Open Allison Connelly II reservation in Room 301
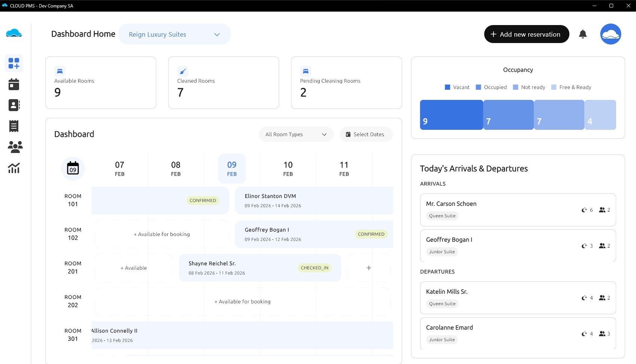Image resolution: width=636 pixels, height=364 pixels. pos(242,335)
